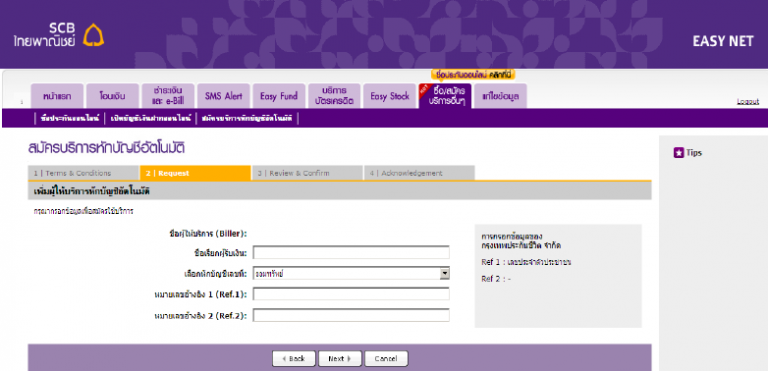Click the Cancel button
Screen dimensions: 768x371
point(386,359)
